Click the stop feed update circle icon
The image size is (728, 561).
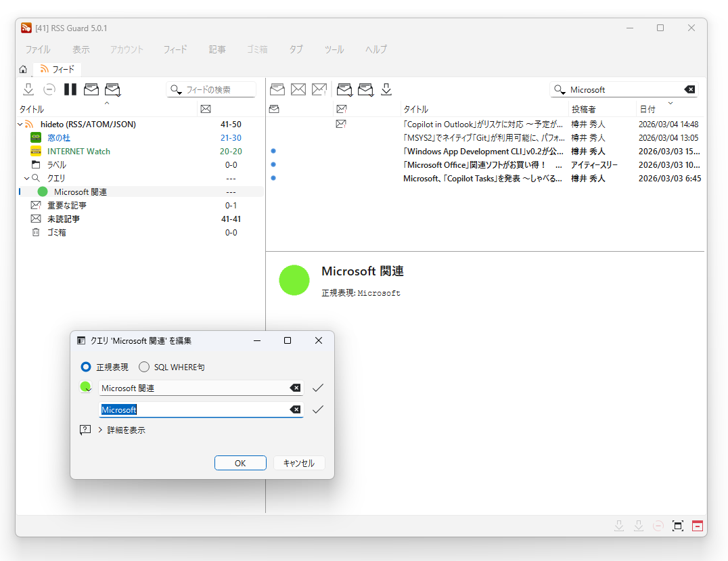pos(49,89)
